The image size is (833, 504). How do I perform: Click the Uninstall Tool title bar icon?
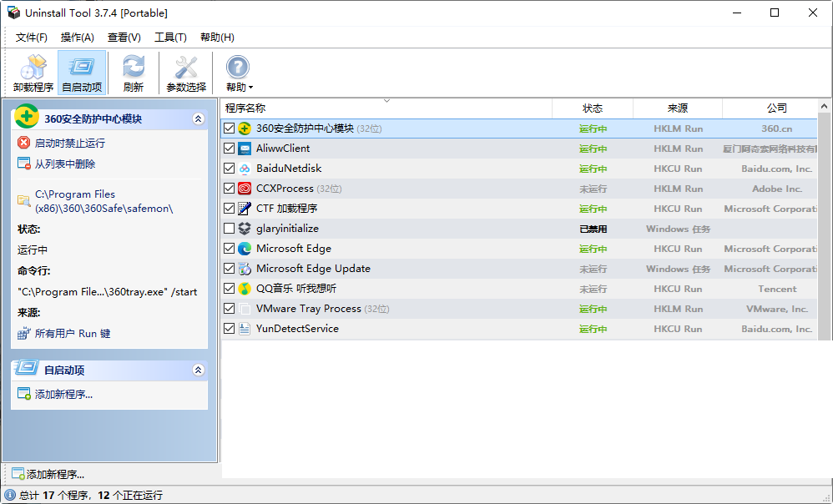[x=14, y=13]
